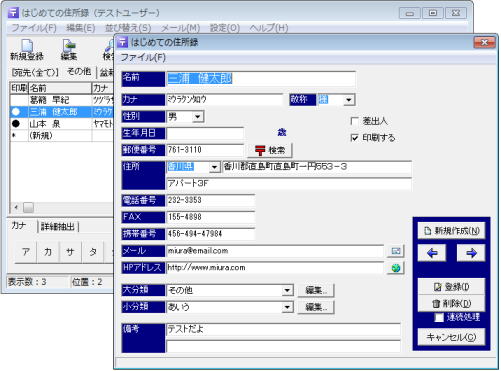
Task: Click the サ kana filter button
Action: click(70, 252)
